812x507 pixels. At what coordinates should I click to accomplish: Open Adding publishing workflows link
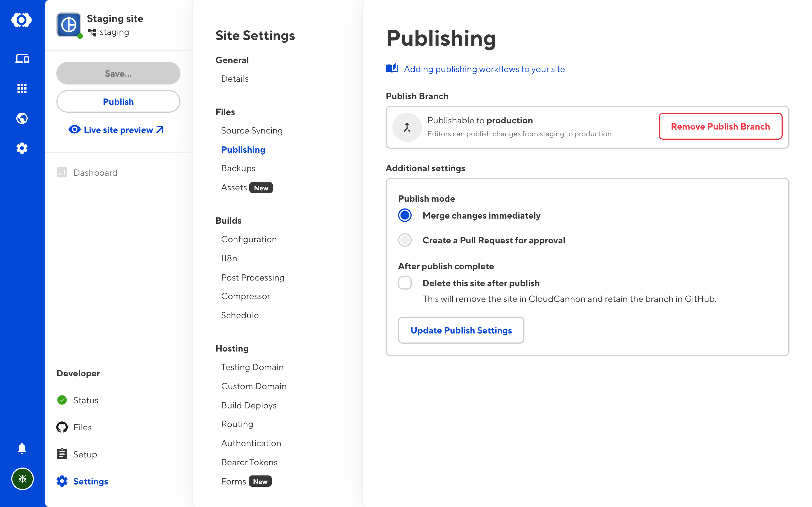click(x=484, y=69)
